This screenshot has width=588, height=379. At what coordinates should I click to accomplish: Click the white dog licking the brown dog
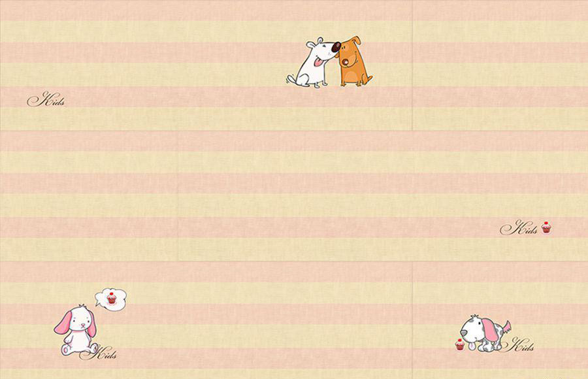314,62
